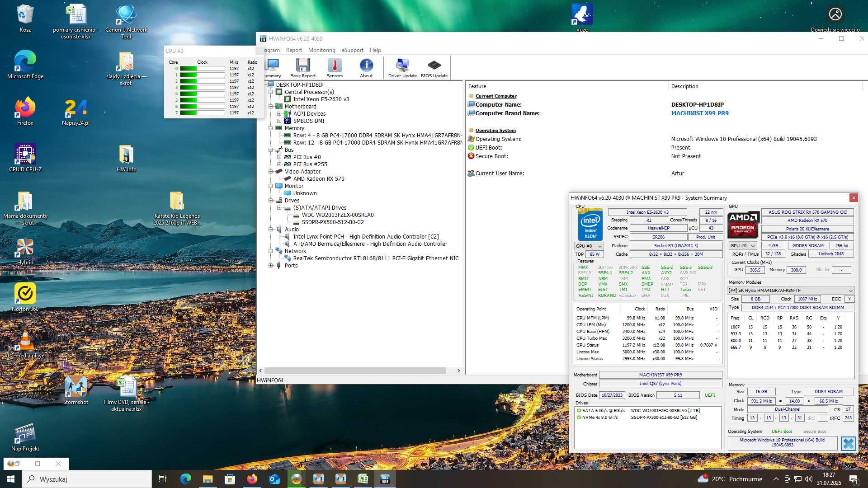Click the Task View taskbar icon

[x=163, y=479]
